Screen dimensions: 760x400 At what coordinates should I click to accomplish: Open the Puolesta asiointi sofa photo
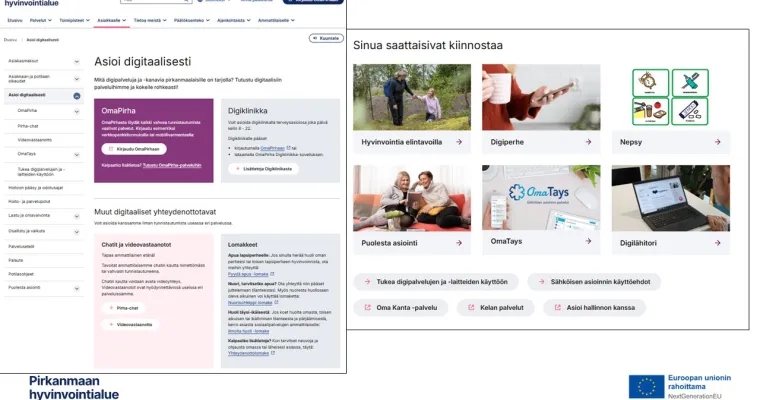click(x=412, y=198)
